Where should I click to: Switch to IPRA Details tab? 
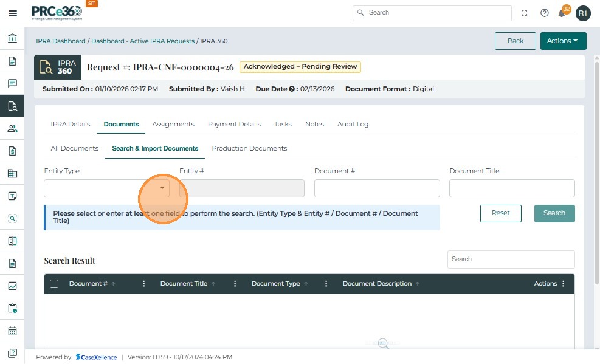71,124
